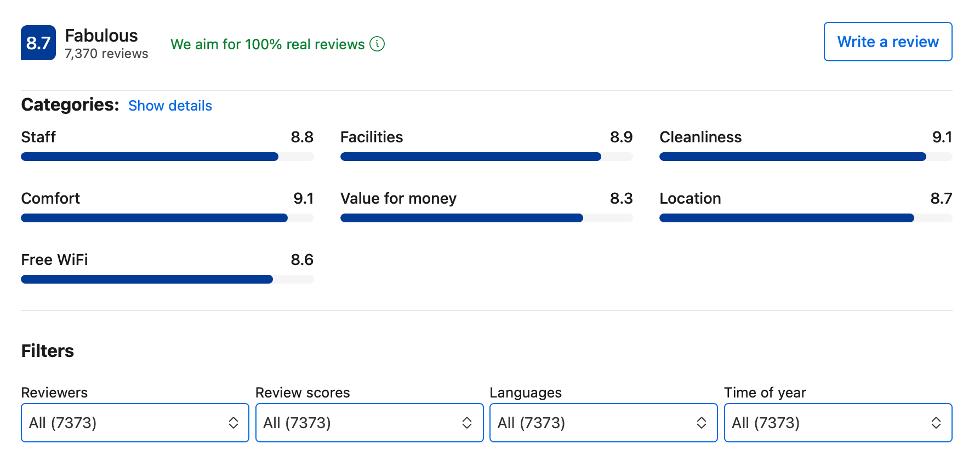The height and width of the screenshot is (461, 980).
Task: Click We aim for 100% real reviews
Action: 267,44
